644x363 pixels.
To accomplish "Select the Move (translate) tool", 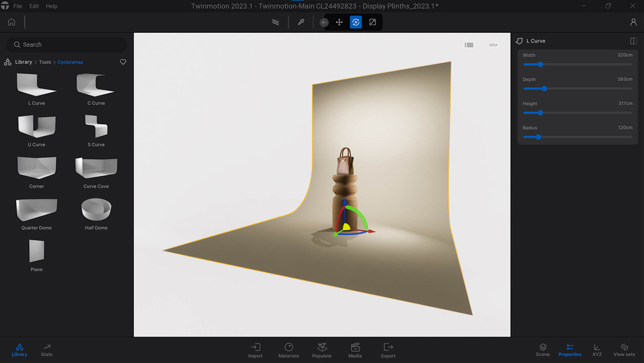I will tap(339, 22).
